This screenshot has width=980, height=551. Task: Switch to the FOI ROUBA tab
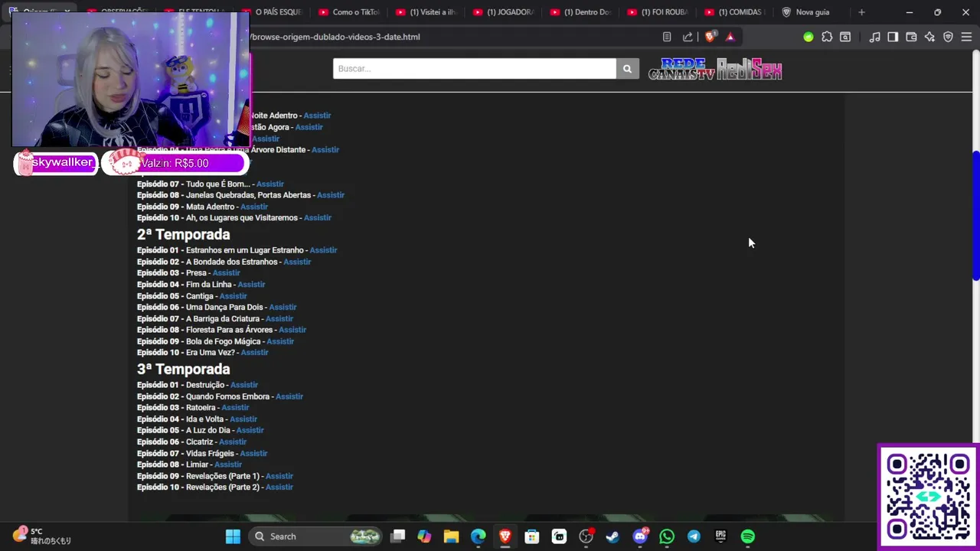(658, 12)
